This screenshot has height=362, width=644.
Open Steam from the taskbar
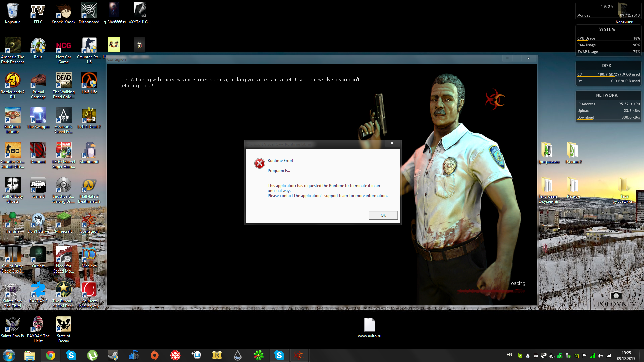coord(113,355)
